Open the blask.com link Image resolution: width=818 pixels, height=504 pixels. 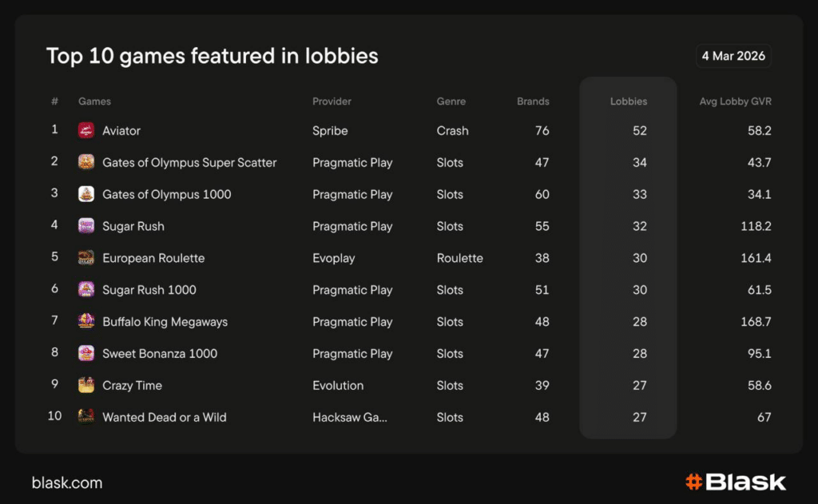pos(67,482)
